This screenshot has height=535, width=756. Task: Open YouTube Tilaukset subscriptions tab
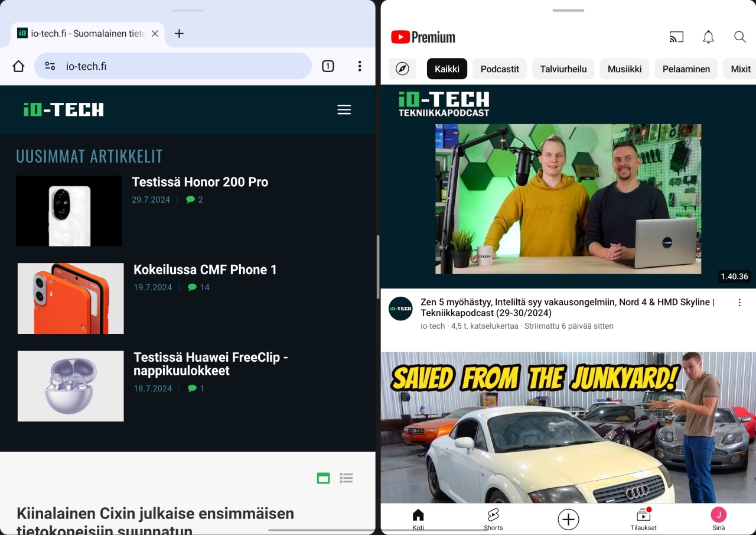coord(643,520)
